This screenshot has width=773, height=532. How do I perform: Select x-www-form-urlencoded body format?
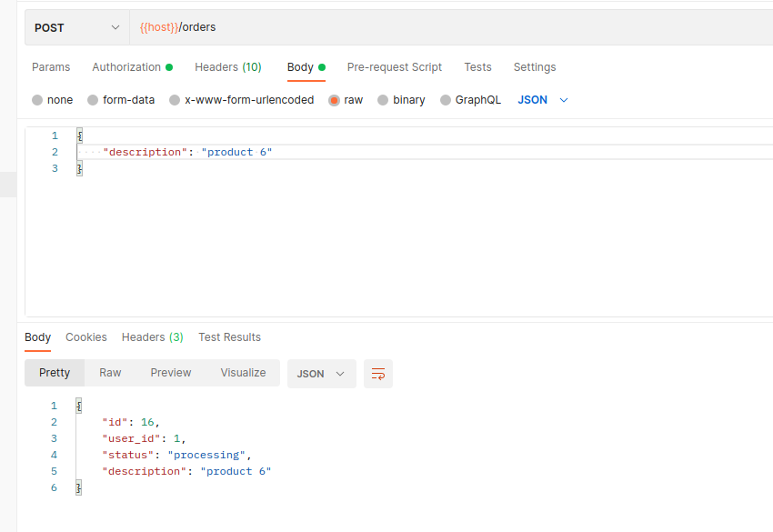click(x=241, y=100)
